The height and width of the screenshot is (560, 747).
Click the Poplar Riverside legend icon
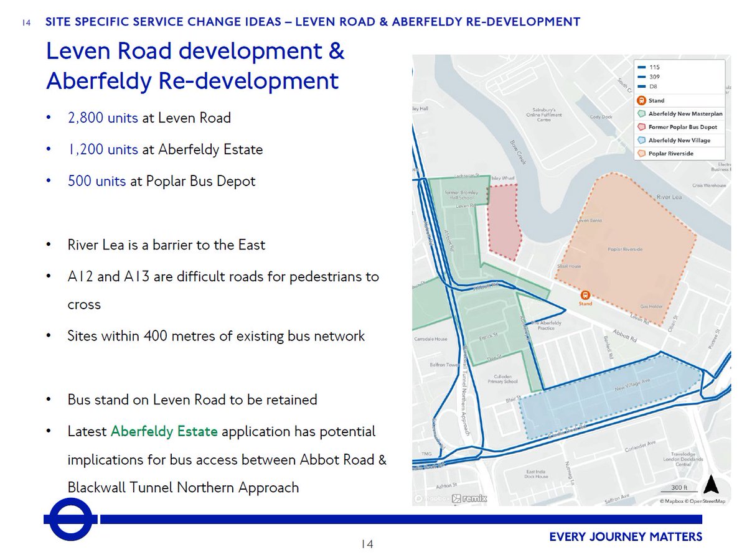(641, 153)
